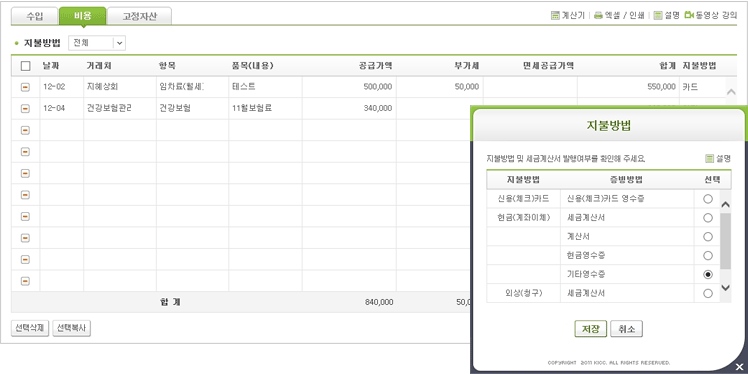Switch to the 비용 tab
This screenshot has width=748, height=374.
[83, 16]
